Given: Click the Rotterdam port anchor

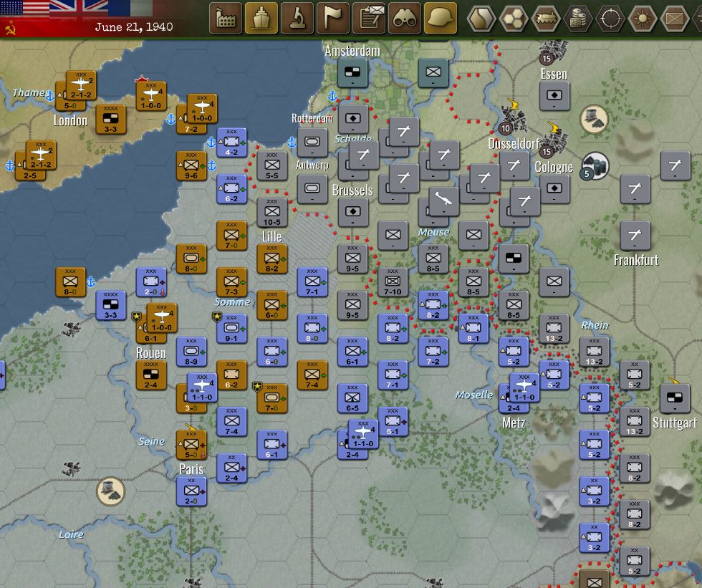Looking at the screenshot, I should (x=332, y=96).
